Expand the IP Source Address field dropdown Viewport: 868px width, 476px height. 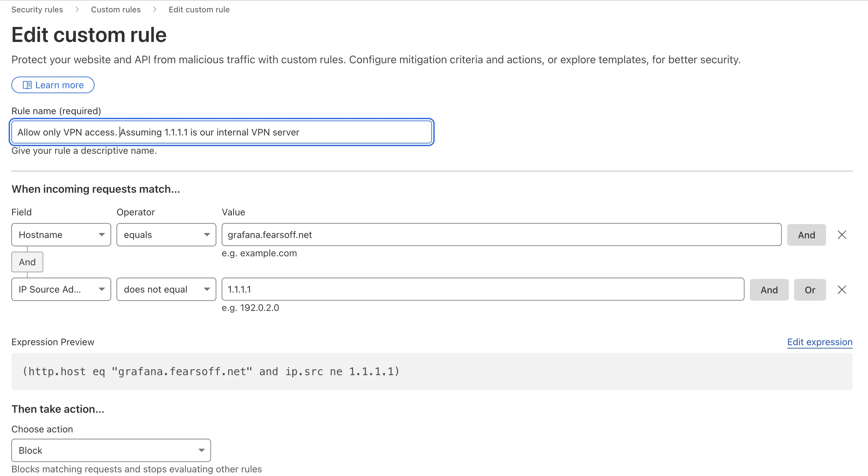61,290
